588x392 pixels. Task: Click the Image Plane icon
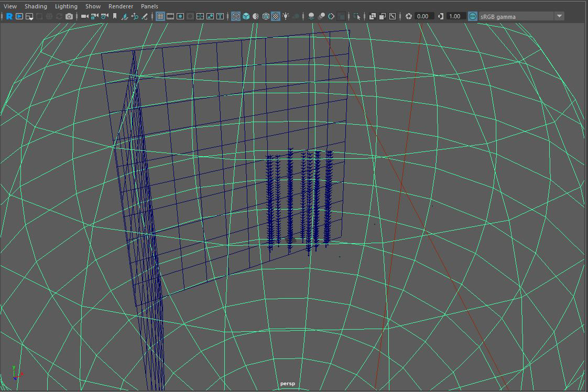[125, 16]
